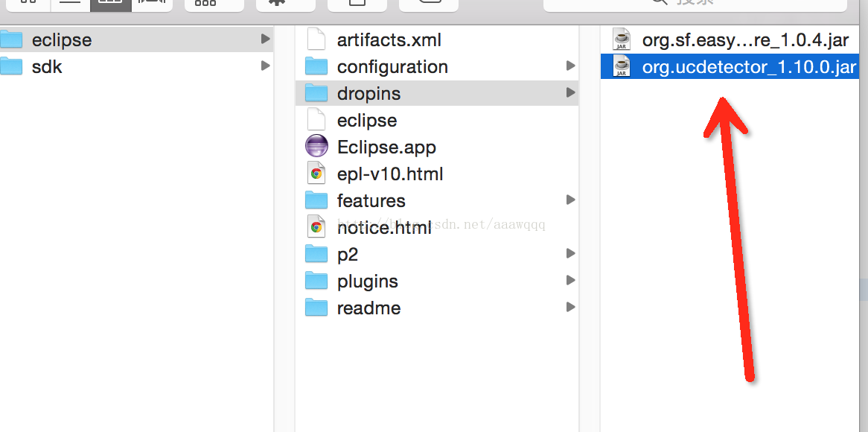This screenshot has height=432, width=868.
Task: Click the Chrome icon of notice.html
Action: [x=316, y=227]
